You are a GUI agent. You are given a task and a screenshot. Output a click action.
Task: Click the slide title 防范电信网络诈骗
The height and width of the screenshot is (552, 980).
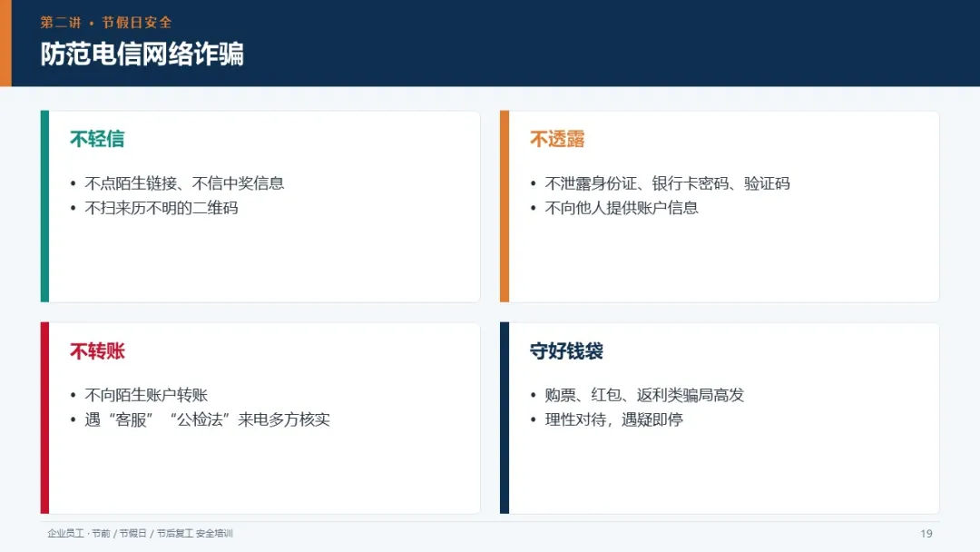pyautogui.click(x=142, y=54)
